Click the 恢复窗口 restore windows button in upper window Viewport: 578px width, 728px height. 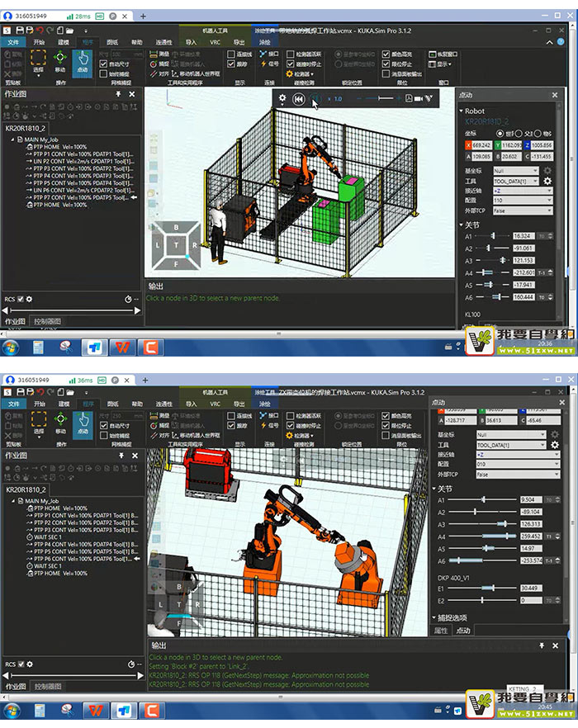(x=443, y=54)
